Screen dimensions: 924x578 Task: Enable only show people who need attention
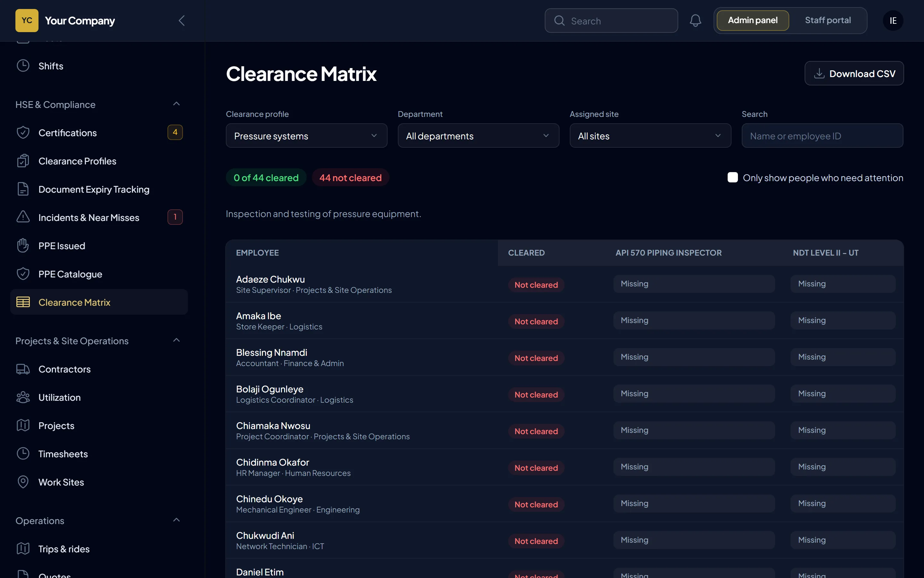(732, 177)
